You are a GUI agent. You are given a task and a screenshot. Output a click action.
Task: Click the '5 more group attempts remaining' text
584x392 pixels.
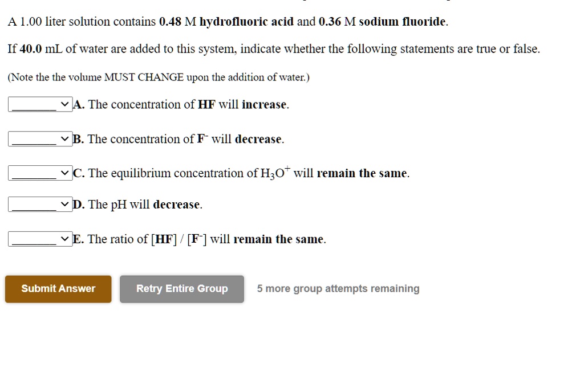[x=338, y=288]
